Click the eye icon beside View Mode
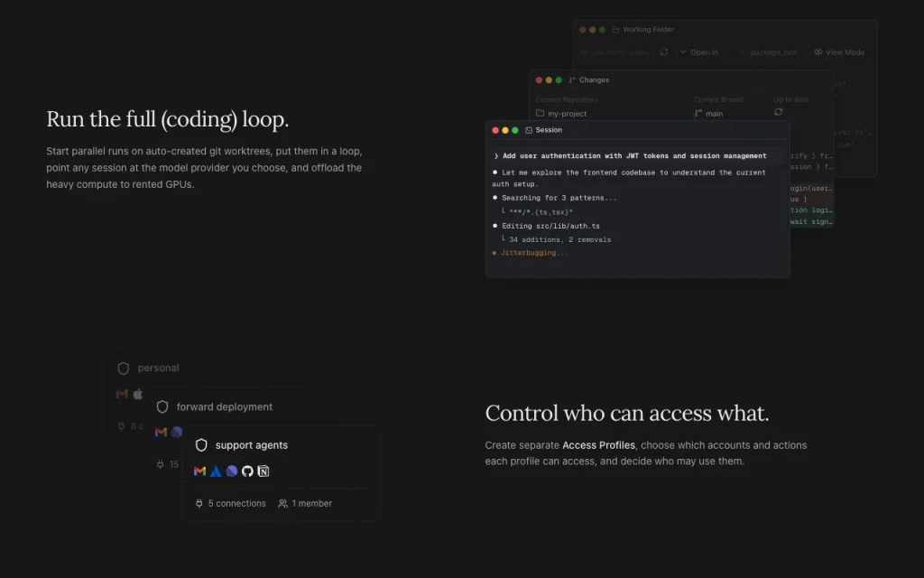 click(x=818, y=51)
